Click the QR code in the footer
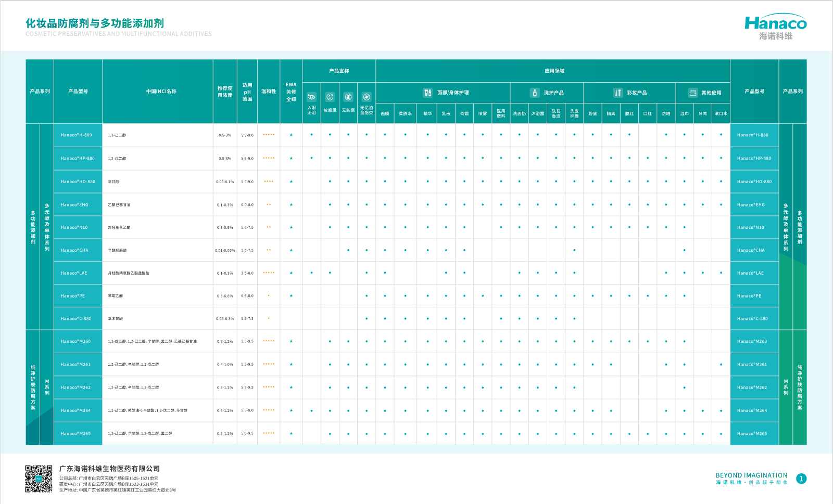The width and height of the screenshot is (833, 504). coord(39,479)
